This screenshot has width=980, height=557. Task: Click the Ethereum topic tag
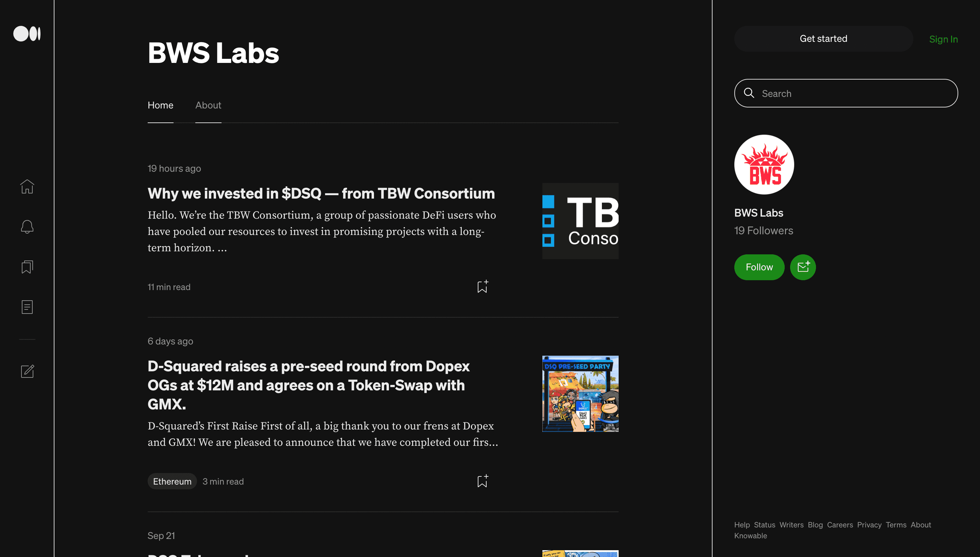point(172,481)
